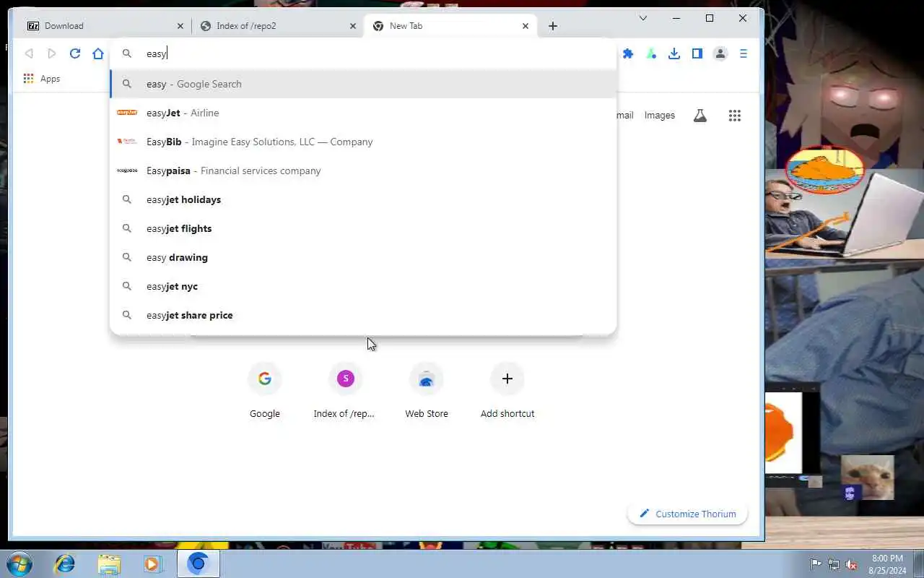Click the muted volume tray icon
This screenshot has height=578, width=924.
851,564
